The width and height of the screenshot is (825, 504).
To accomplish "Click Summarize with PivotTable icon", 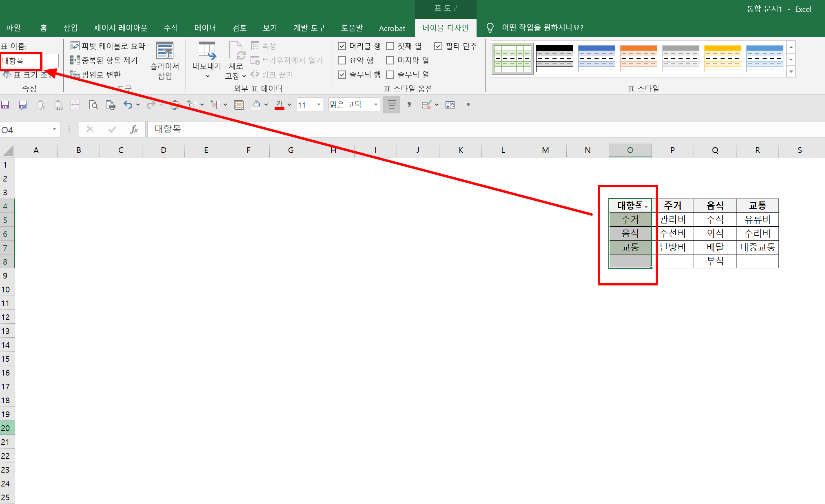I will pos(75,46).
